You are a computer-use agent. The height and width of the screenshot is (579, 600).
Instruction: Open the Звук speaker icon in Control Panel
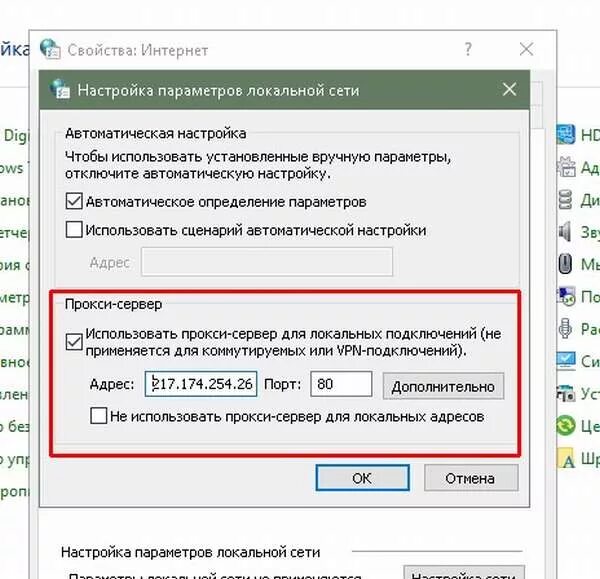565,232
